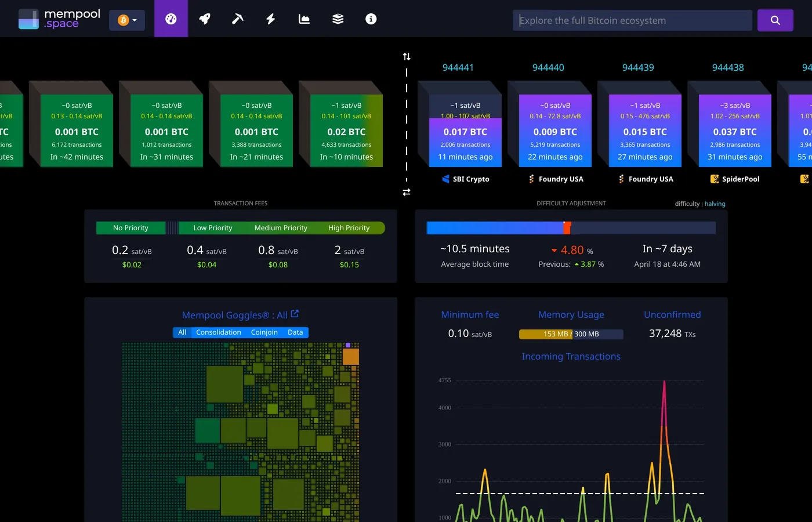Switch to the halving tab
Image resolution: width=812 pixels, height=522 pixels.
[715, 204]
